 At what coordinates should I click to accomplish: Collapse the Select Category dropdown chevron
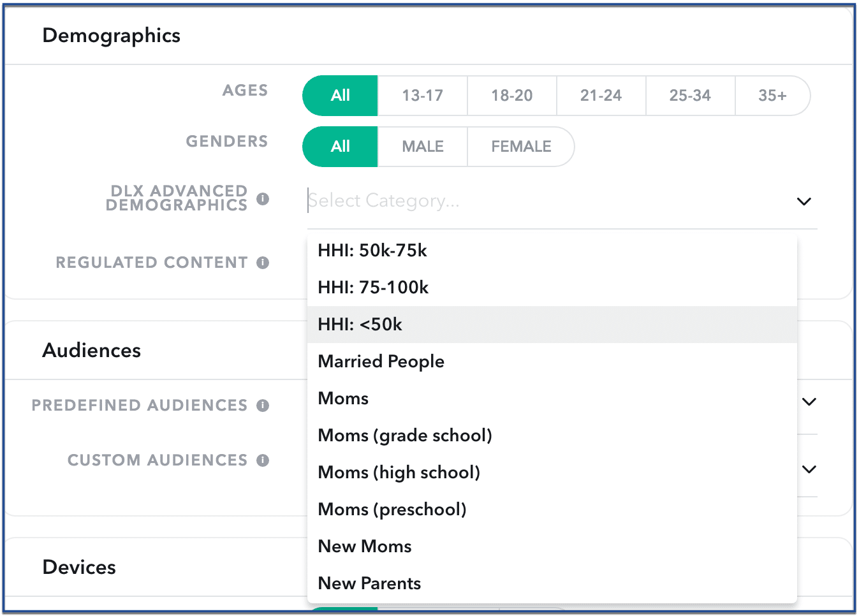click(804, 202)
